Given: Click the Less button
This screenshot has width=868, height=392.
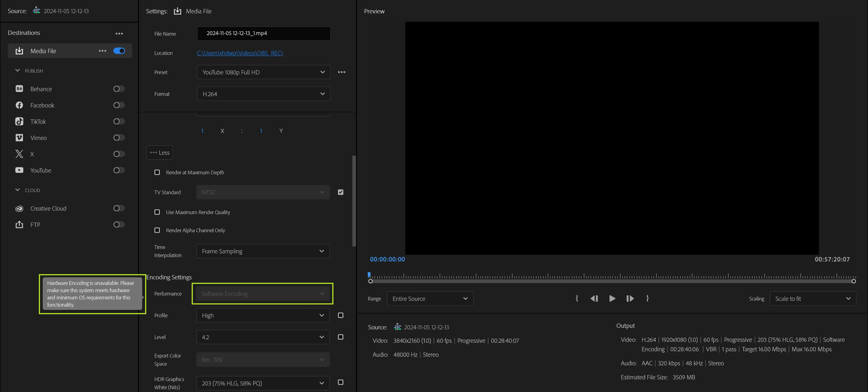Looking at the screenshot, I should tap(160, 153).
